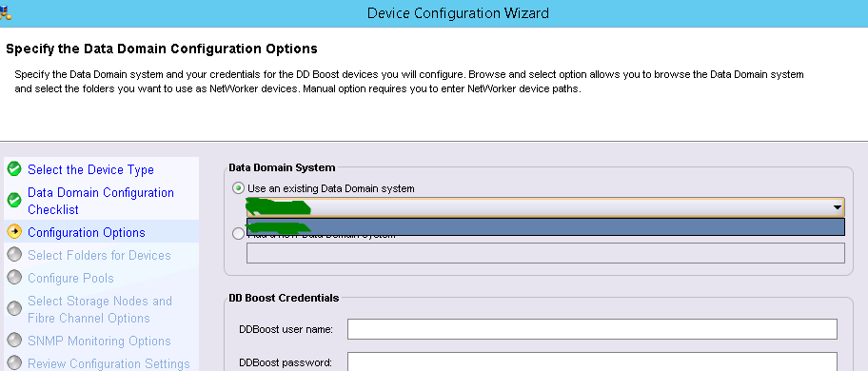This screenshot has width=868, height=371.
Task: Select the Configuration Options step
Action: tap(87, 232)
